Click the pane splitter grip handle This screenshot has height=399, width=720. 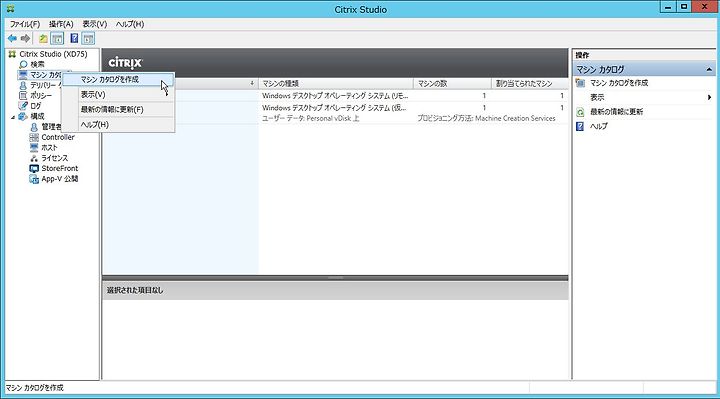335,278
